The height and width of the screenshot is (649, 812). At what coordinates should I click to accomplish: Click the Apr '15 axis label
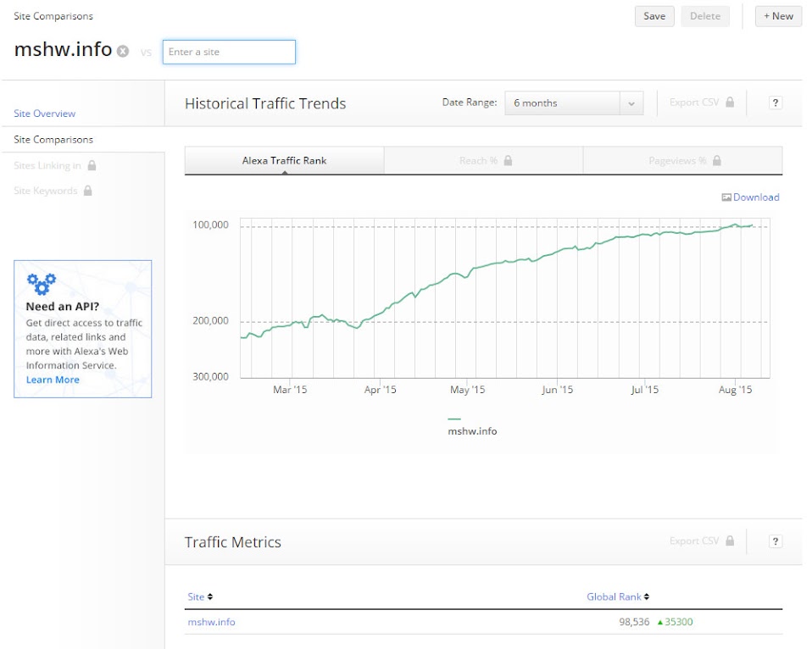(x=380, y=390)
